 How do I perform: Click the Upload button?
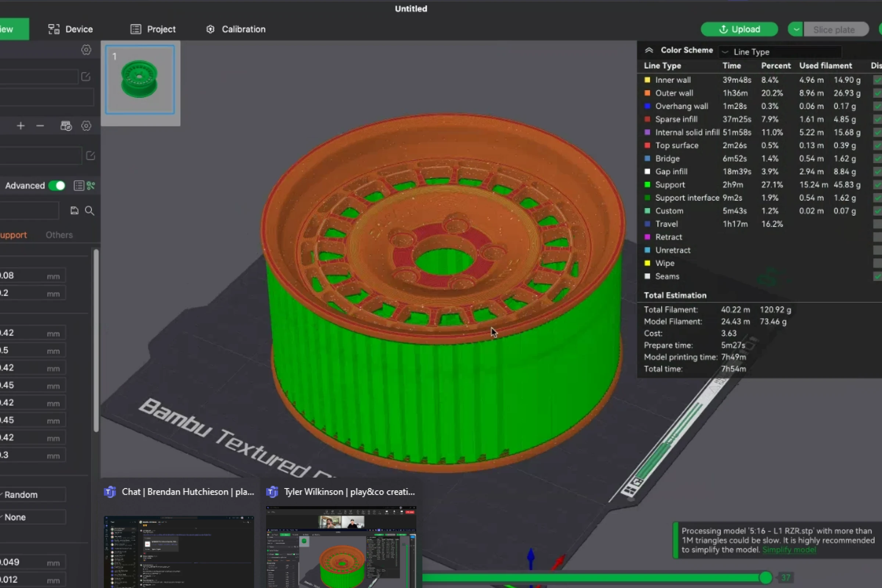739,29
